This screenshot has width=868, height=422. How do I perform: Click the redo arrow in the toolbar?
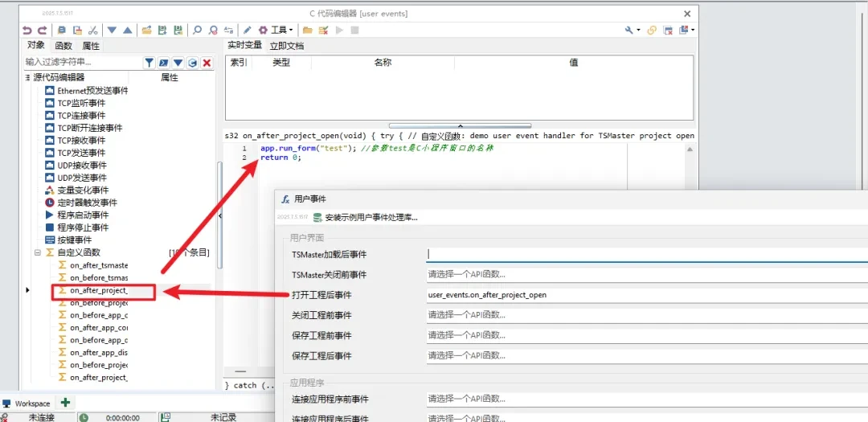point(42,30)
